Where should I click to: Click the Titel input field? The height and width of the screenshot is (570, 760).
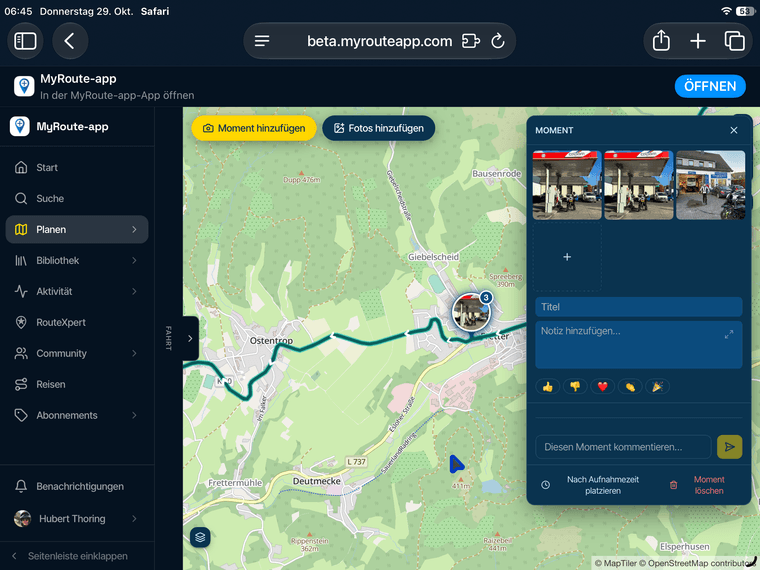pos(639,307)
